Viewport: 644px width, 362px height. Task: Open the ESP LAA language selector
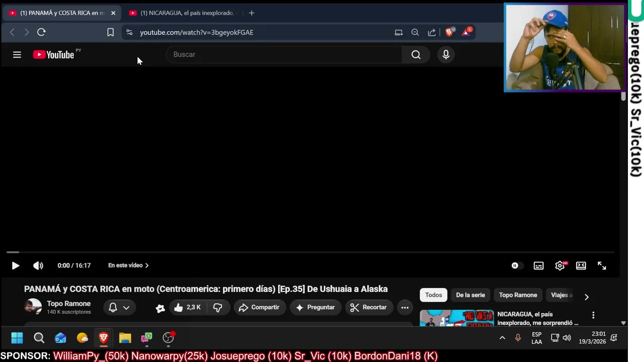click(537, 338)
